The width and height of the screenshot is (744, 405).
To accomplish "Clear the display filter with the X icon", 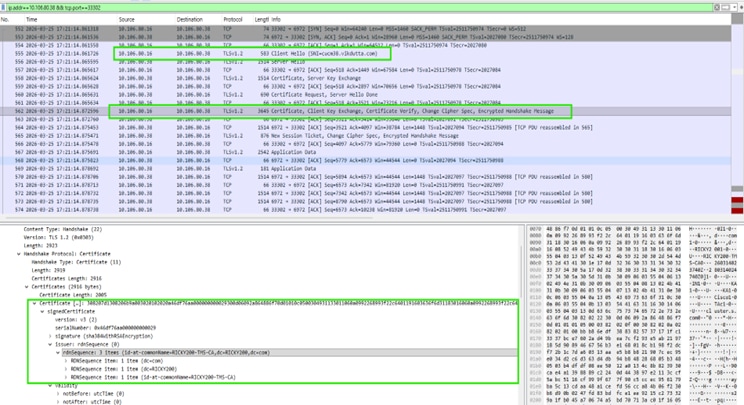I will tap(716, 8).
